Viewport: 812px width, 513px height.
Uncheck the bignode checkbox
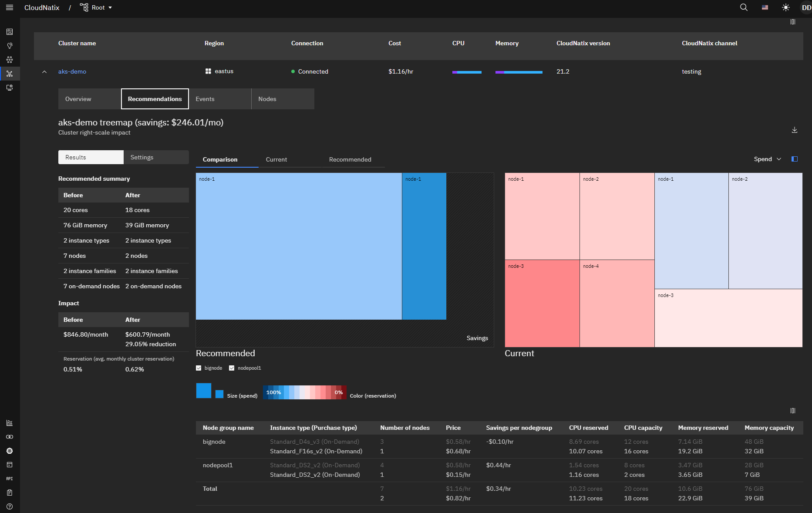click(x=199, y=368)
